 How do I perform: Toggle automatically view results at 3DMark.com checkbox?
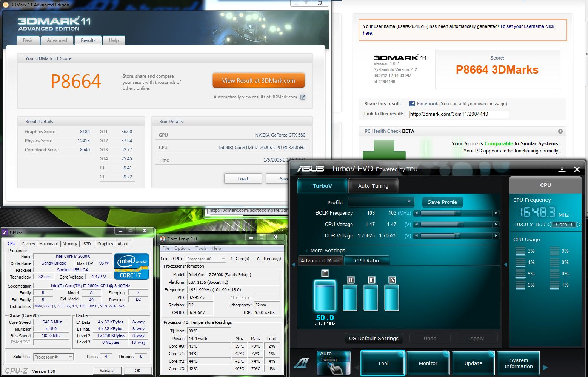[303, 97]
